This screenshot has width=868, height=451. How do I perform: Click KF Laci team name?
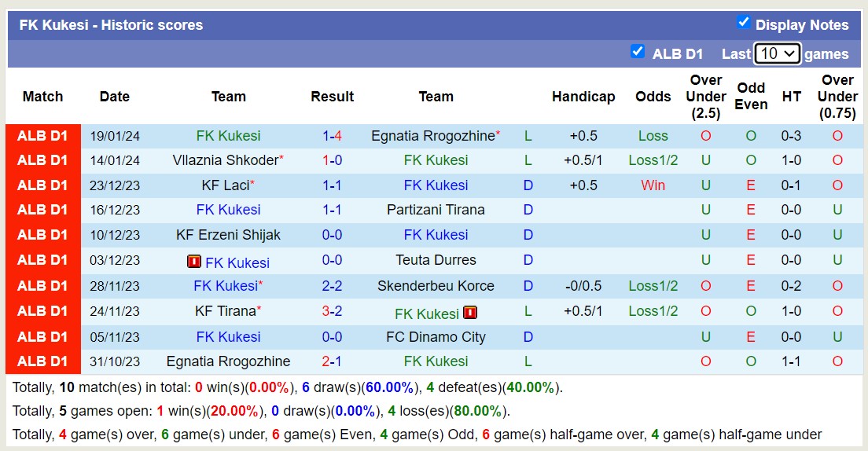pyautogui.click(x=226, y=185)
